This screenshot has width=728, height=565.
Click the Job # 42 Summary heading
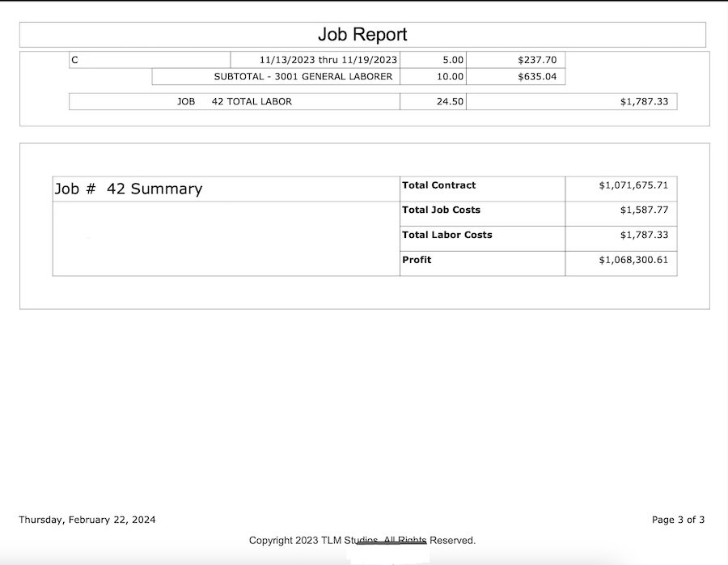click(x=129, y=189)
